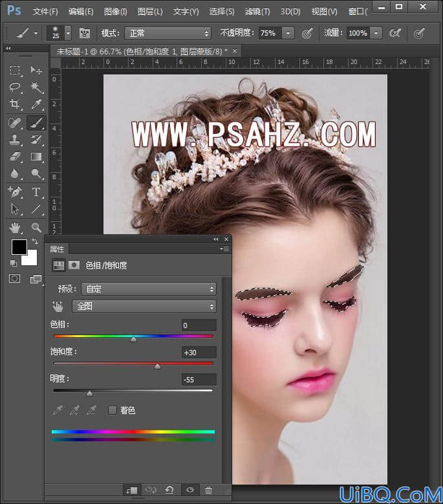This screenshot has width=443, height=504.
Task: Select the Dodge tool
Action: 36,173
